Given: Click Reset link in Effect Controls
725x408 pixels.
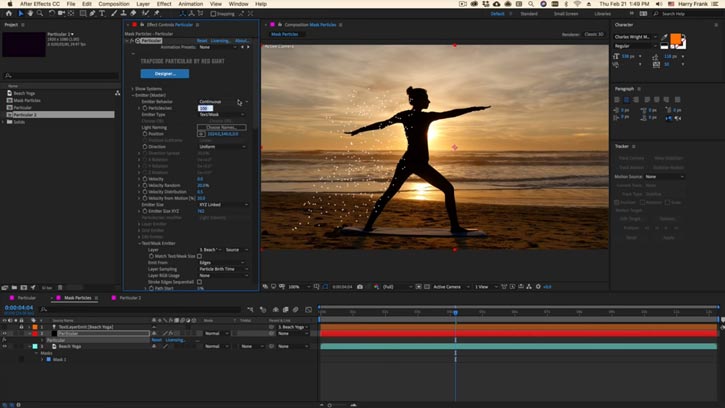Looking at the screenshot, I should (202, 41).
